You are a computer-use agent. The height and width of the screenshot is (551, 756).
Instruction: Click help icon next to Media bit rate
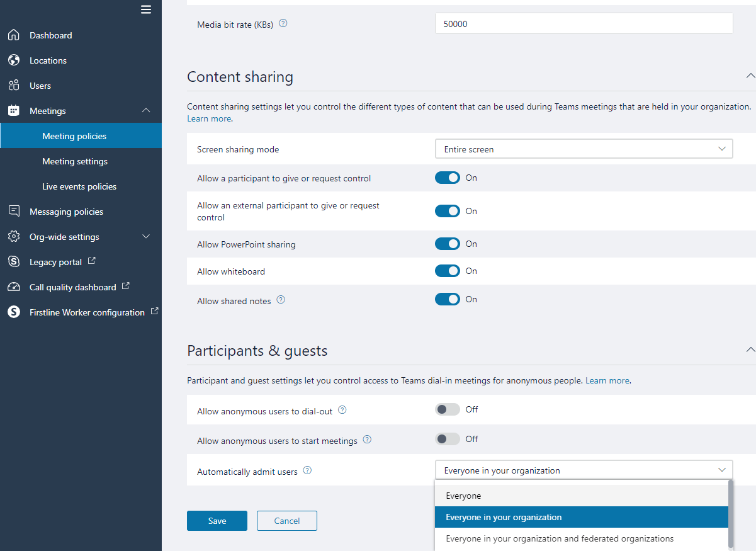pos(283,24)
